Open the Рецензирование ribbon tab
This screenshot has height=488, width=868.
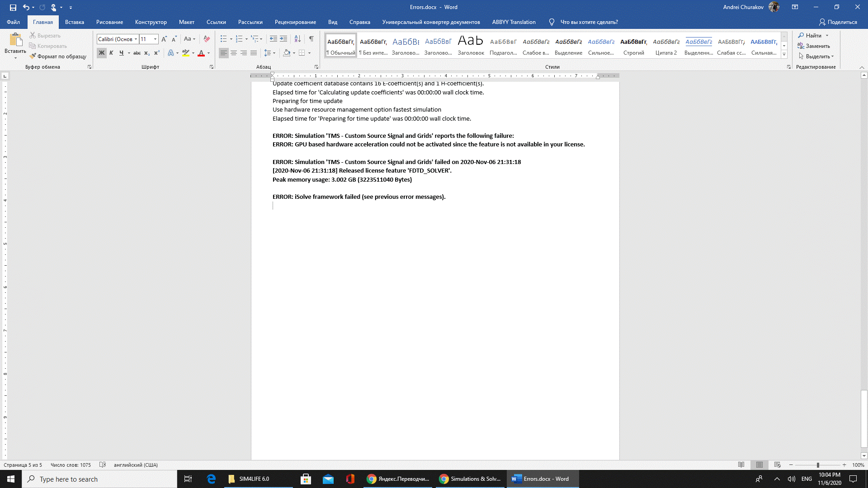tap(295, 22)
